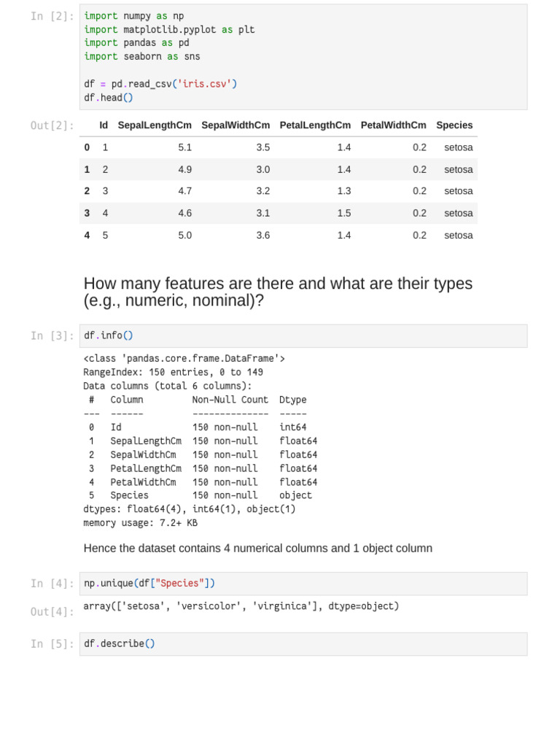Click the SepalLengthCm column header
560x747 pixels.
click(155, 125)
